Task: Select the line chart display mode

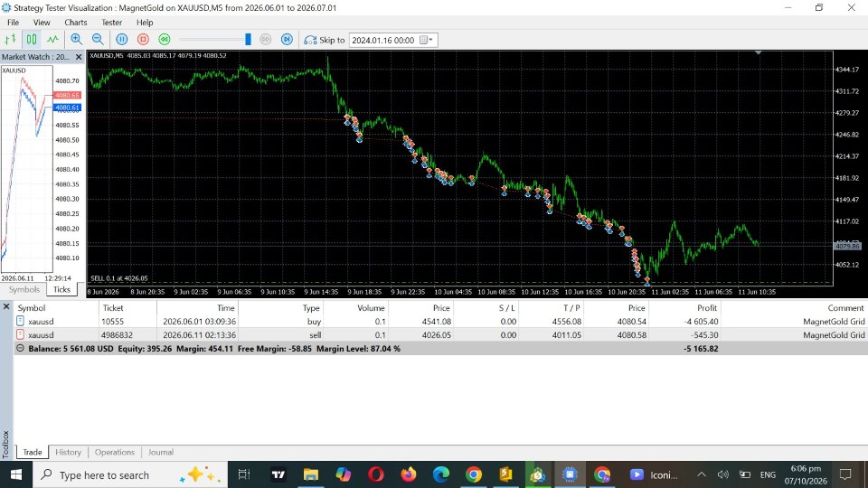Action: pyautogui.click(x=52, y=39)
